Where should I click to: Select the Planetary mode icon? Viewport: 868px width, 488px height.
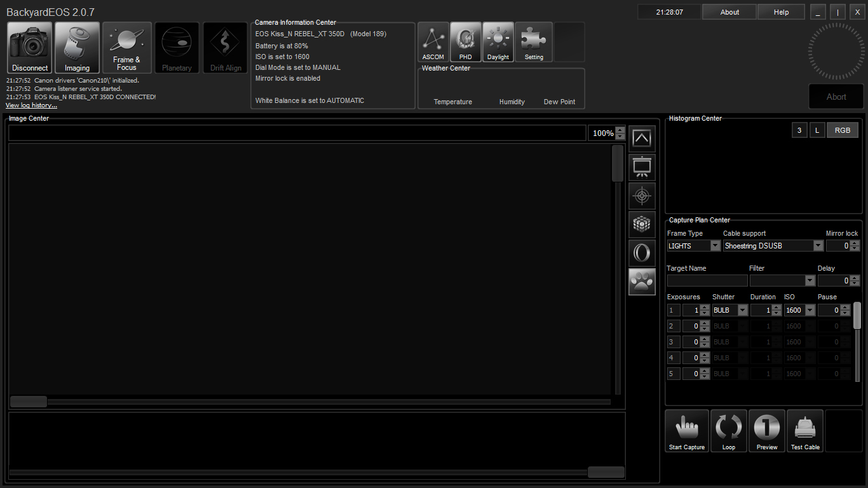tap(177, 48)
